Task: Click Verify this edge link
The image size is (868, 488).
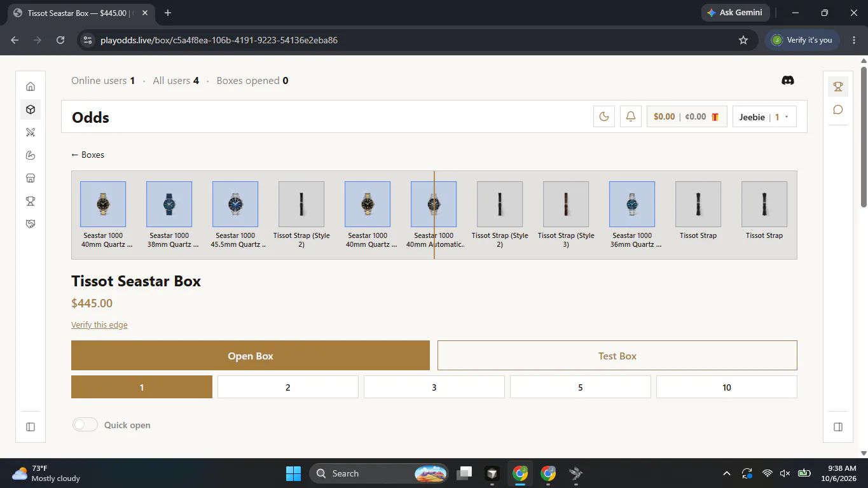Action: (x=99, y=324)
